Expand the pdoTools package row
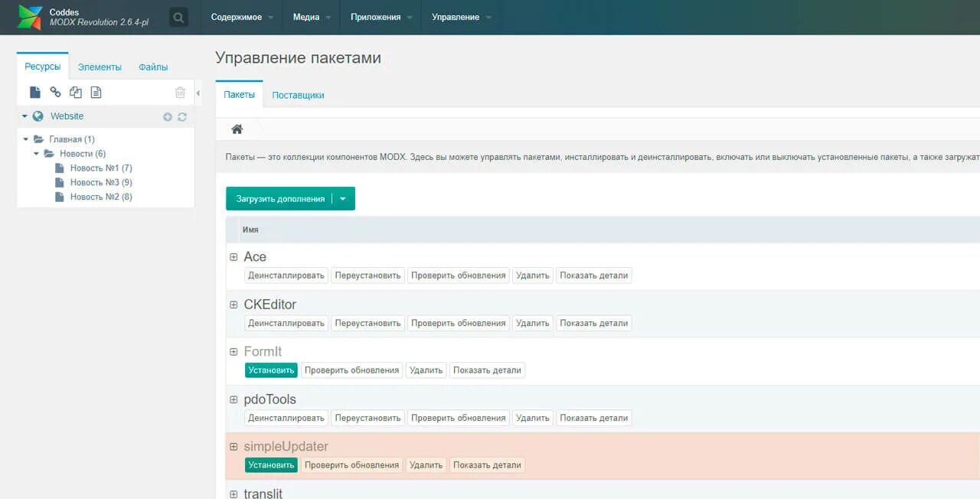The width and height of the screenshot is (980, 499). point(234,400)
